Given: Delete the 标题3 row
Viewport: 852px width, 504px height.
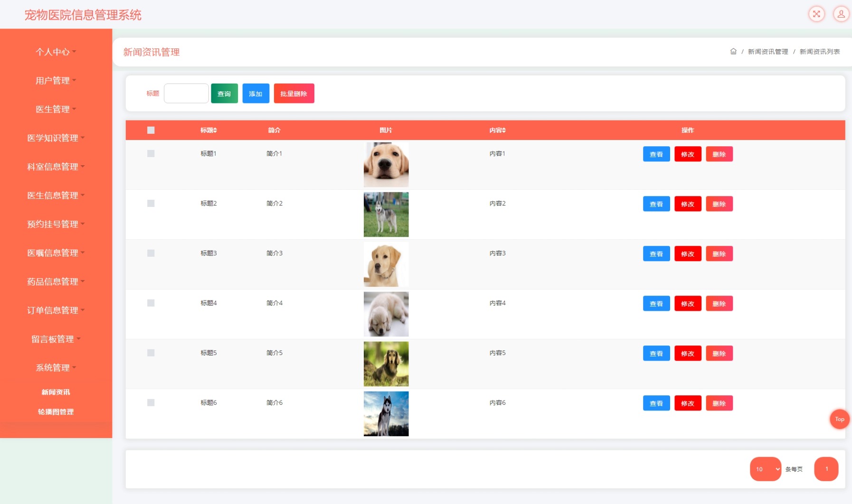Looking at the screenshot, I should [x=719, y=254].
